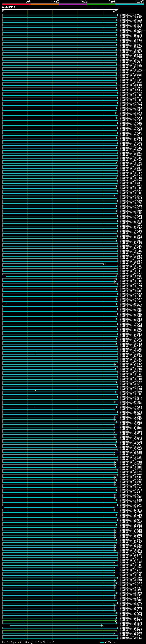Open hit UniRef100_Q6H4L2

(131, 40)
